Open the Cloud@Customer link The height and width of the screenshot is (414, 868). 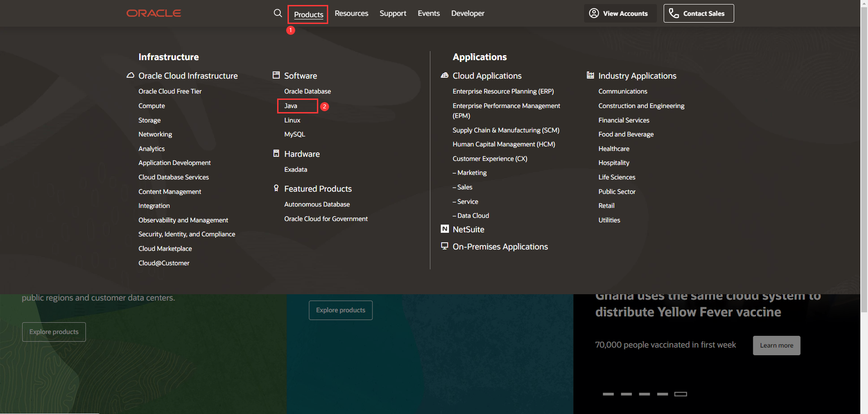(164, 263)
